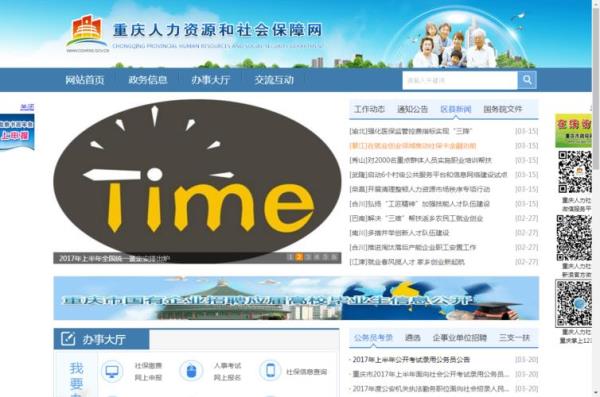
Task: Open 2017年上半年公开考试录用公务员公告 link
Action: click(x=411, y=359)
